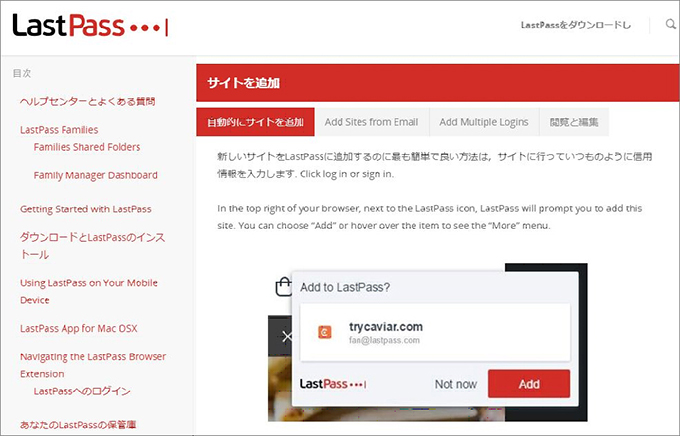Open LastPassへのログイン sidebar item
This screenshot has width=680, height=436.
(x=82, y=391)
